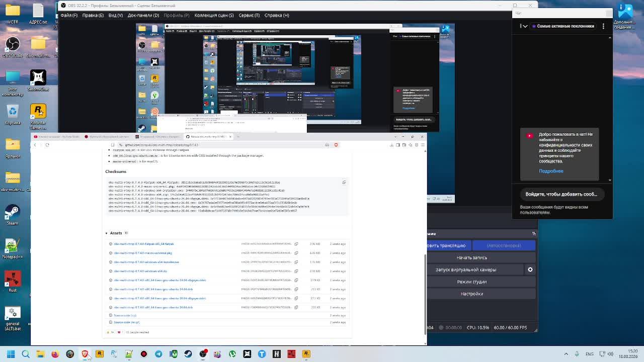The height and width of the screenshot is (362, 644).
Task: Open uTorrent from the taskbar
Action: point(232,354)
